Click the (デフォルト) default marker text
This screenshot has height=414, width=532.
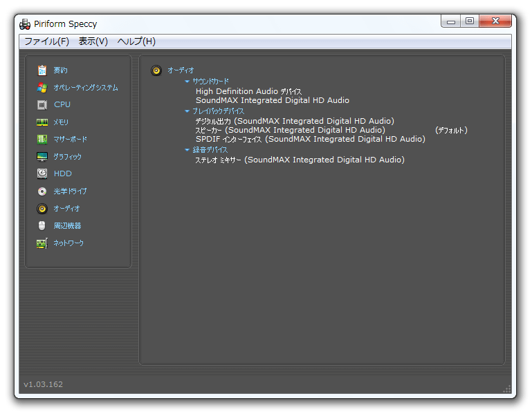coord(451,130)
